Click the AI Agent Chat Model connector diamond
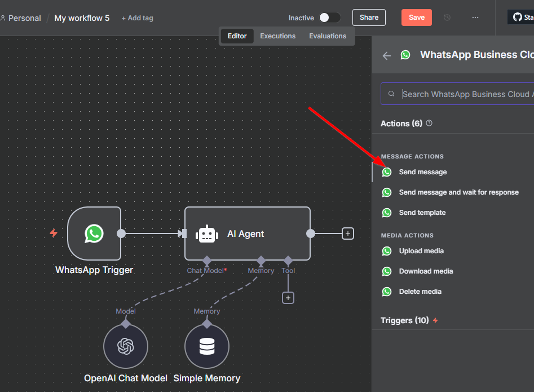The height and width of the screenshot is (392, 534). pyautogui.click(x=207, y=261)
